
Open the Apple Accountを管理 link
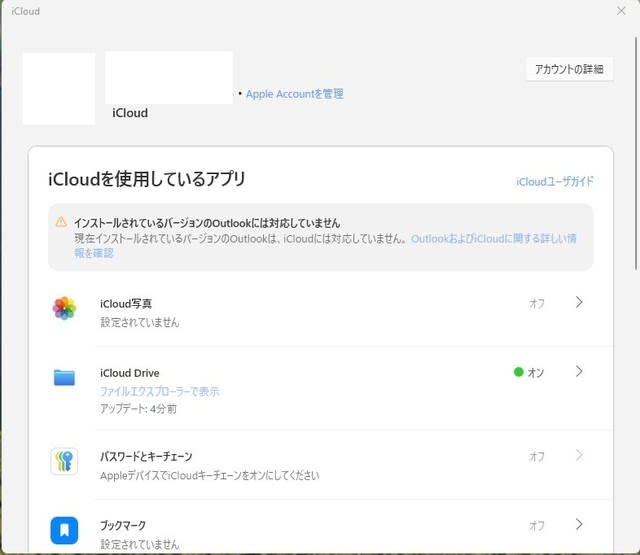click(295, 94)
